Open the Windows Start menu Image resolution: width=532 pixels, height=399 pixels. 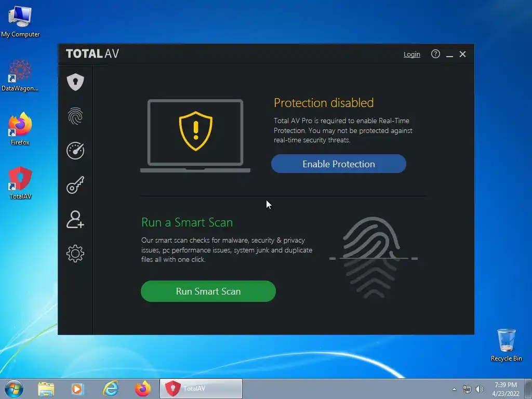(x=14, y=389)
